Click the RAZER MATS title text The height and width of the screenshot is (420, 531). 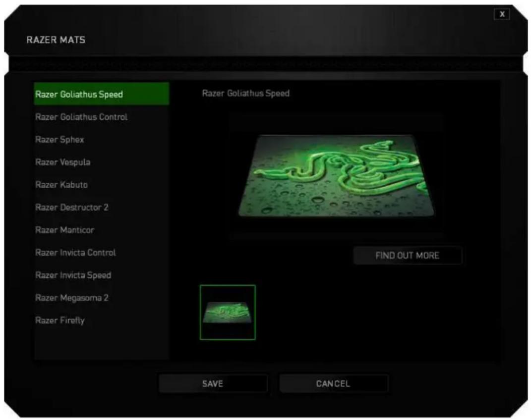point(56,40)
